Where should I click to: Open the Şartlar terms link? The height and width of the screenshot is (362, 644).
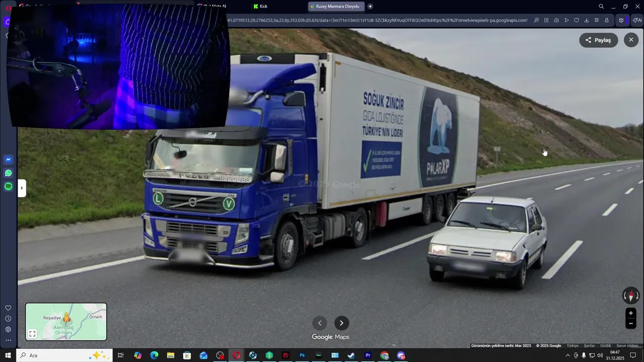click(589, 346)
